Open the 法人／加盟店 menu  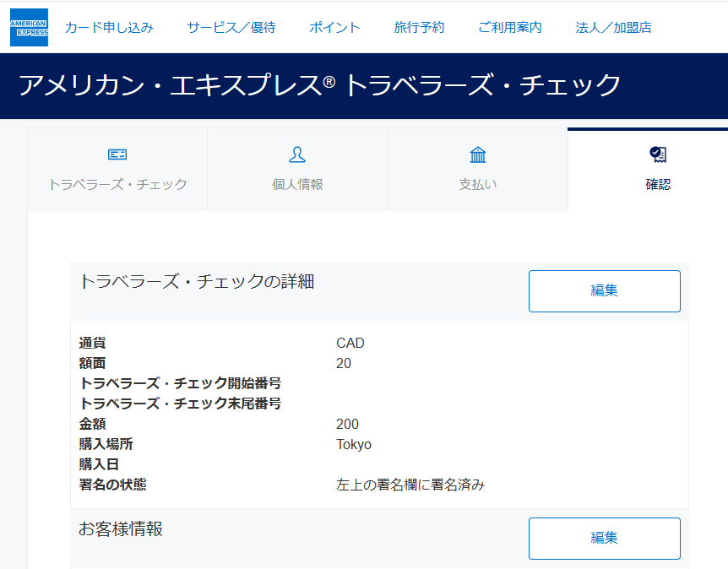click(x=613, y=27)
